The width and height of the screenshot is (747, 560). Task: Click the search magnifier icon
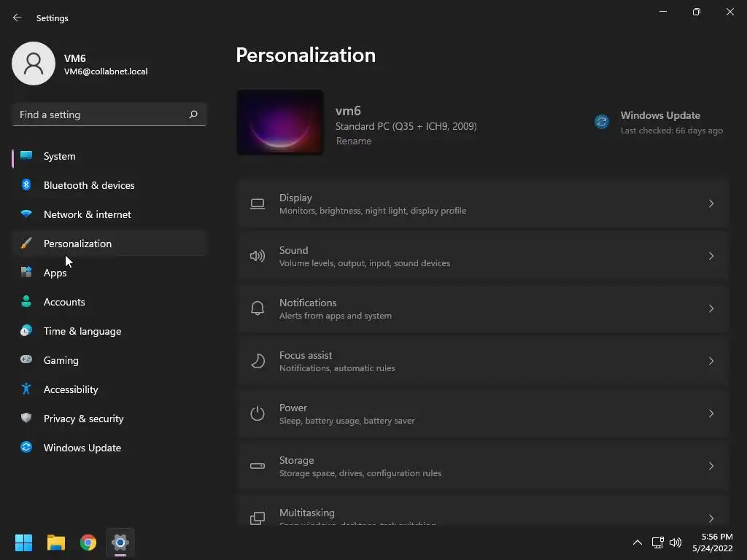(x=193, y=114)
